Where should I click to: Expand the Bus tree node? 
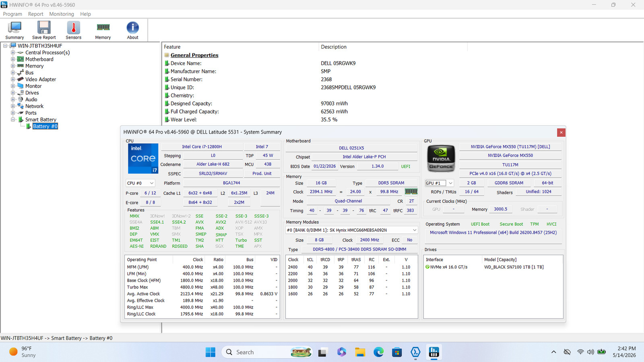coord(13,73)
